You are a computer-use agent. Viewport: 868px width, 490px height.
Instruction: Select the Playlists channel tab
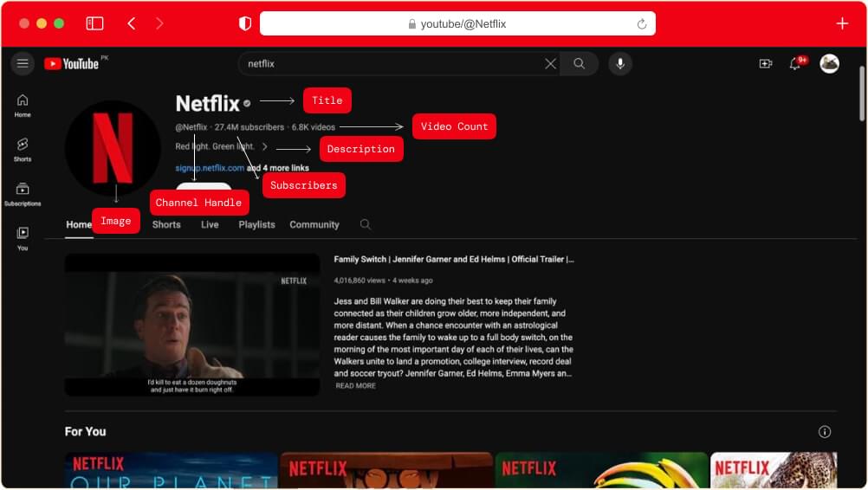click(x=256, y=224)
